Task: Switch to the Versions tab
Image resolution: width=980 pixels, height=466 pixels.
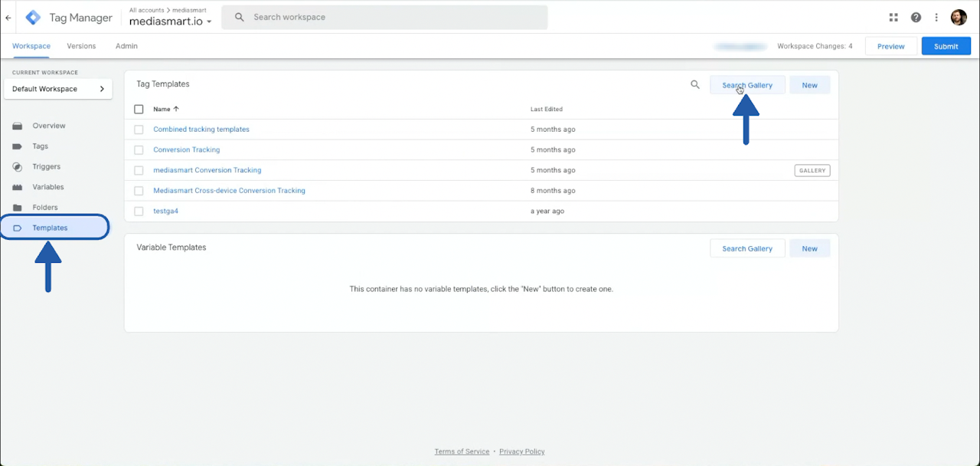Action: tap(81, 46)
